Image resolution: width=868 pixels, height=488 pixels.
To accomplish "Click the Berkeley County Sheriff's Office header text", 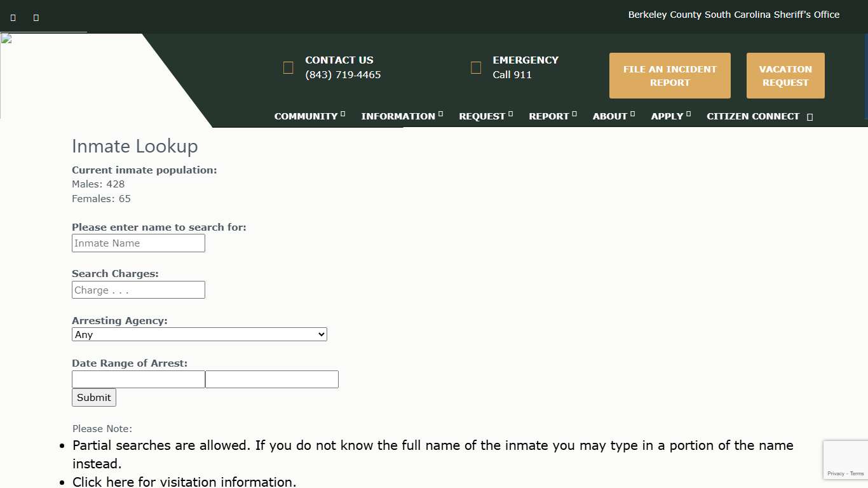I will 733,14.
